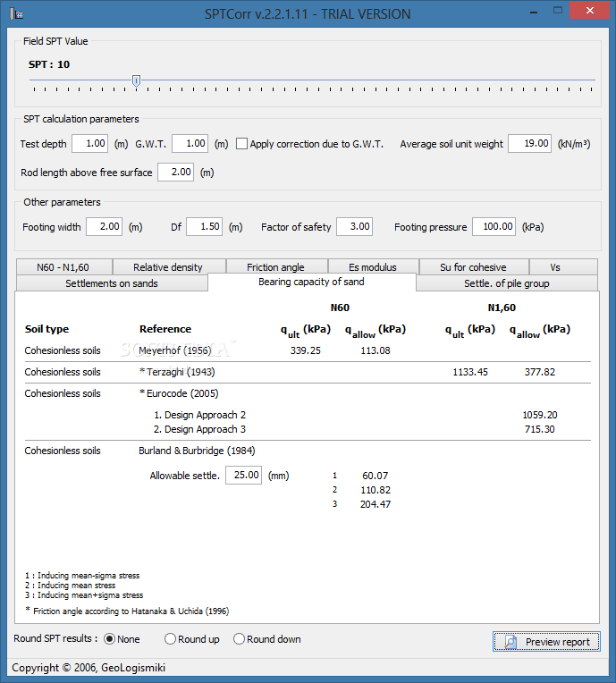Screen dimensions: 616x683
Task: Open the Settle. of pile group tab
Action: (x=507, y=283)
